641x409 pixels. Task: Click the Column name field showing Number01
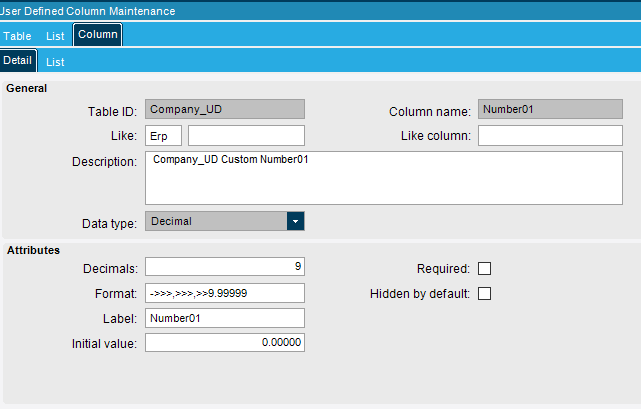coord(550,109)
